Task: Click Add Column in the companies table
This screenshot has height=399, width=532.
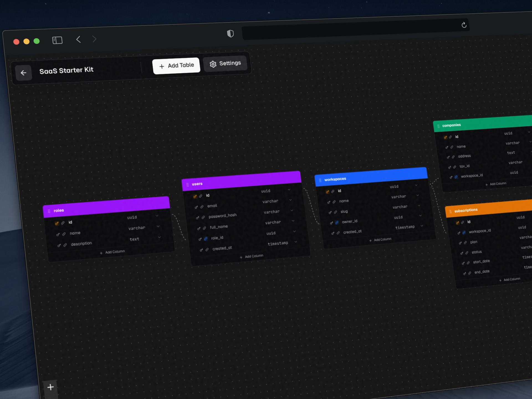Action: pos(496,184)
